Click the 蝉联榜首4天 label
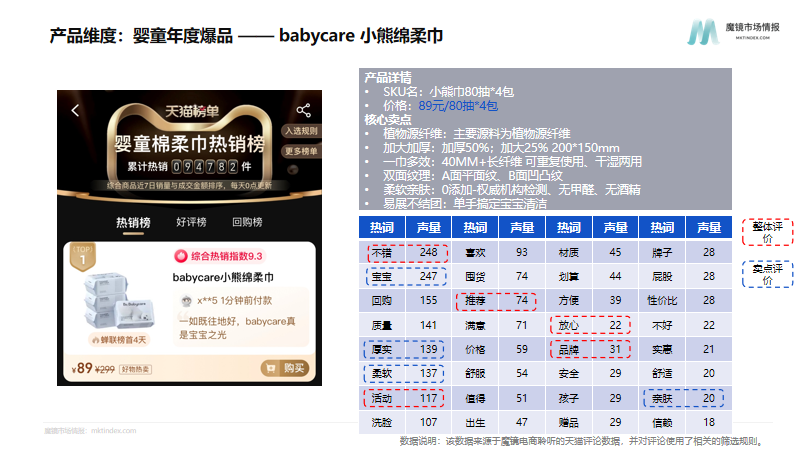Image resolution: width=800 pixels, height=450 pixels. tap(119, 340)
